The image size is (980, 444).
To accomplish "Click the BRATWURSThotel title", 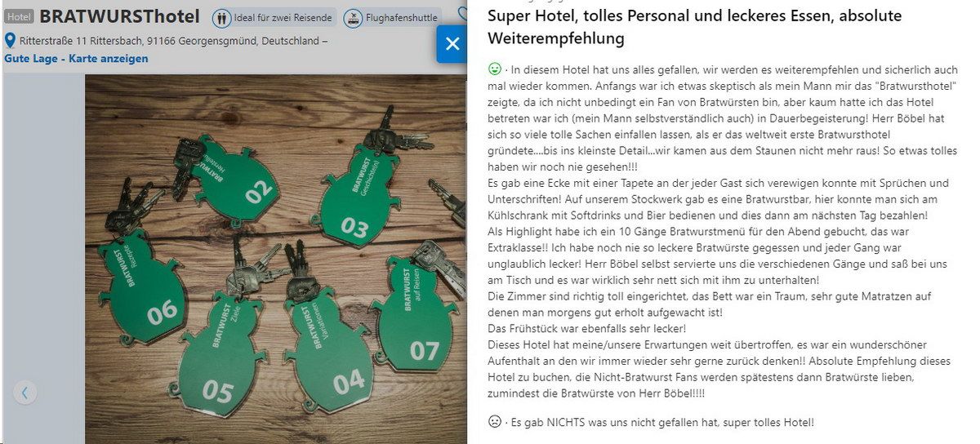I will pos(119,16).
